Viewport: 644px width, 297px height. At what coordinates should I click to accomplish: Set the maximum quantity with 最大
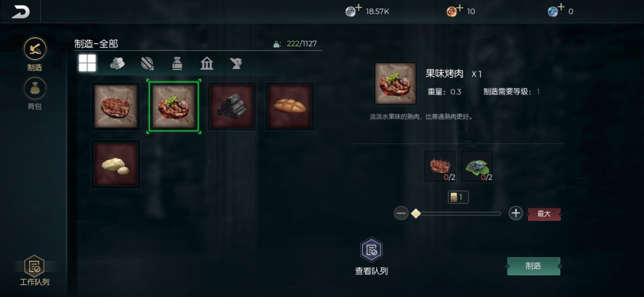tap(544, 214)
